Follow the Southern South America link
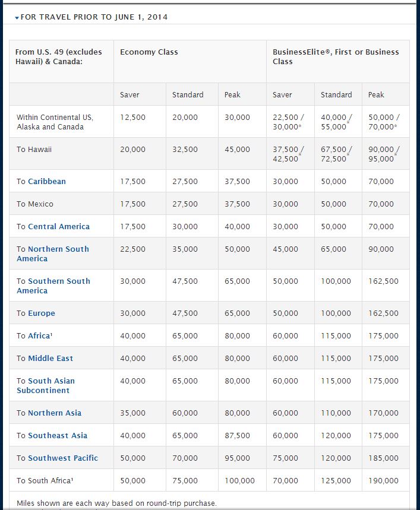Image resolution: width=420 pixels, height=510 pixels. click(x=53, y=286)
